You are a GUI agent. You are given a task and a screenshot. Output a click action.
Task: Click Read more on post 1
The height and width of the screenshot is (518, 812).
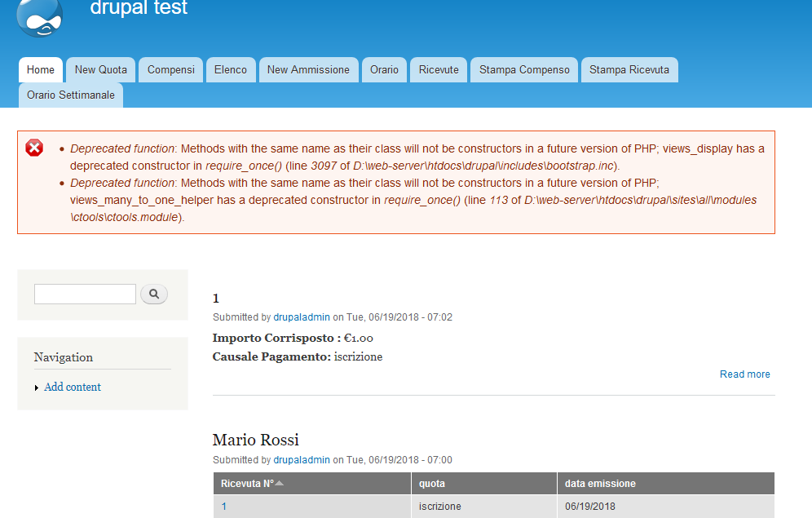[744, 374]
